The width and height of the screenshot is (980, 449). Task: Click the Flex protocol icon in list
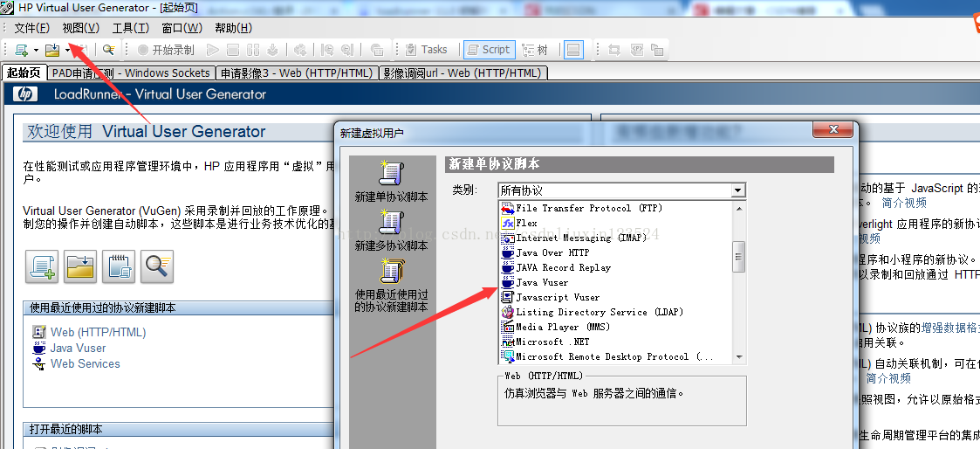point(507,223)
